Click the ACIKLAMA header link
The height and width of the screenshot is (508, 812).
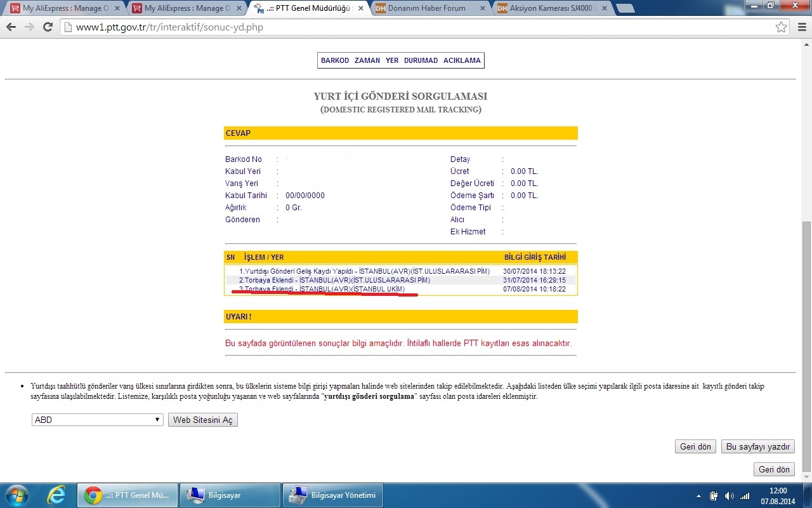[x=462, y=60]
